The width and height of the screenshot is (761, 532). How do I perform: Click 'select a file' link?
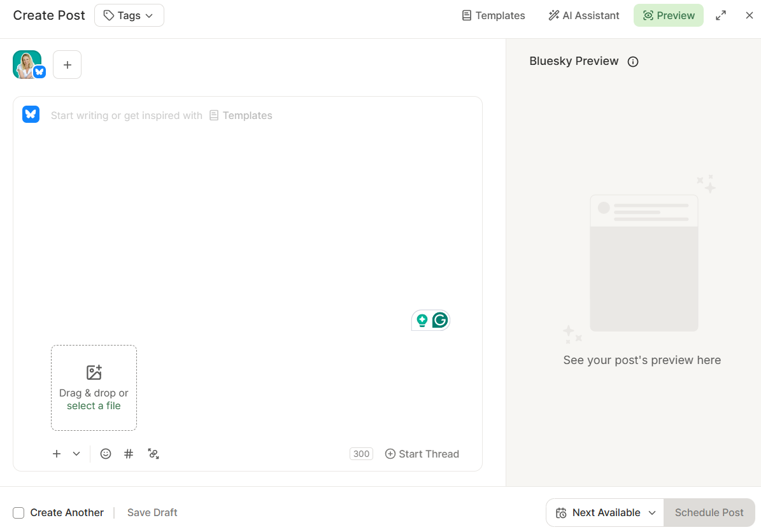[x=94, y=406]
